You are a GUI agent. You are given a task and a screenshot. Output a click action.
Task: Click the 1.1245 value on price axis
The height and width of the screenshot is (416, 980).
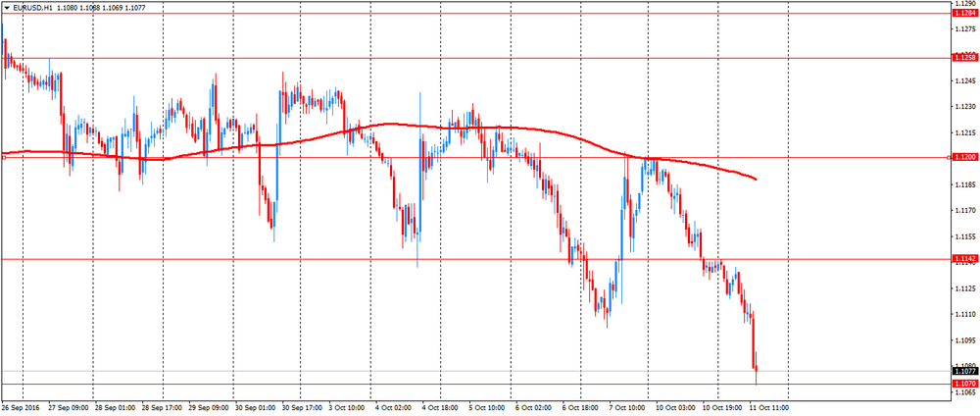963,80
